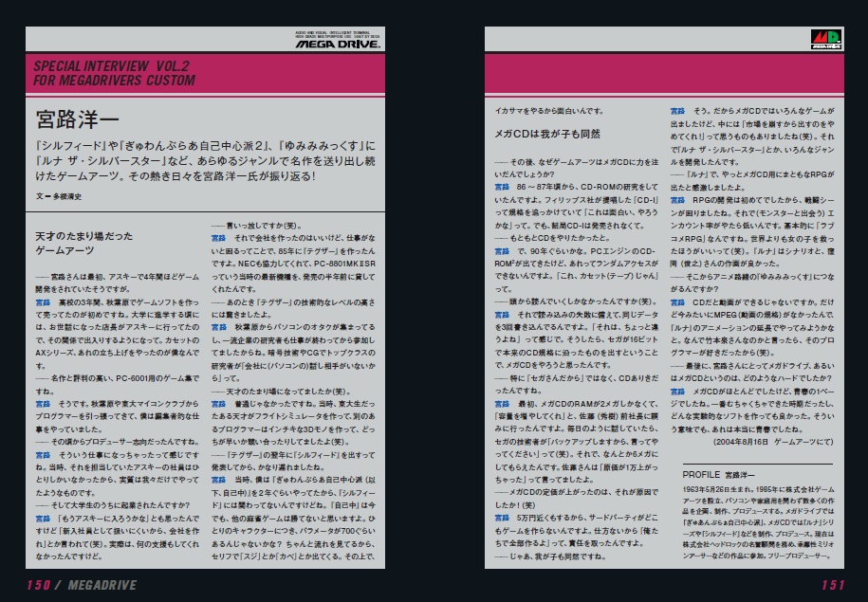
Task: Click the "PROFILE 宮路洋一" heading
Action: (x=718, y=475)
